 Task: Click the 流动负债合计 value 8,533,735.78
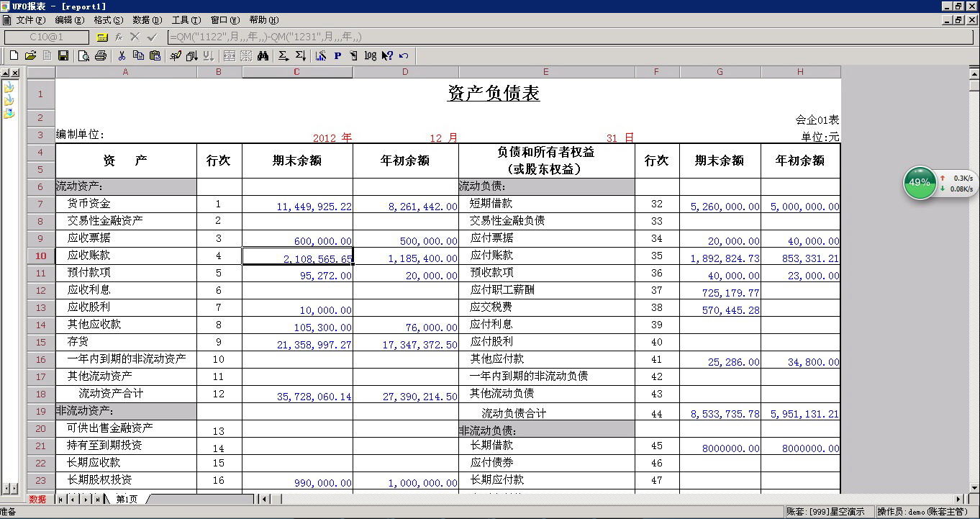[x=720, y=412]
